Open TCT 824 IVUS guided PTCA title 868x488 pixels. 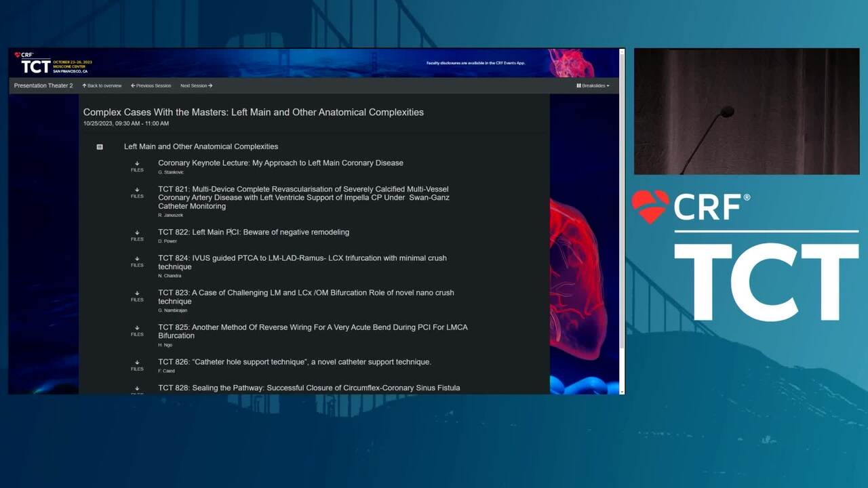pyautogui.click(x=302, y=262)
